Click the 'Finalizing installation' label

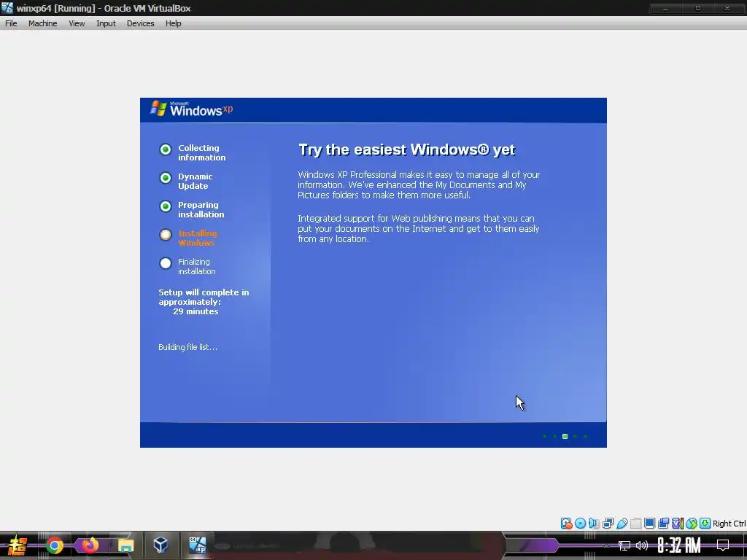pos(196,267)
